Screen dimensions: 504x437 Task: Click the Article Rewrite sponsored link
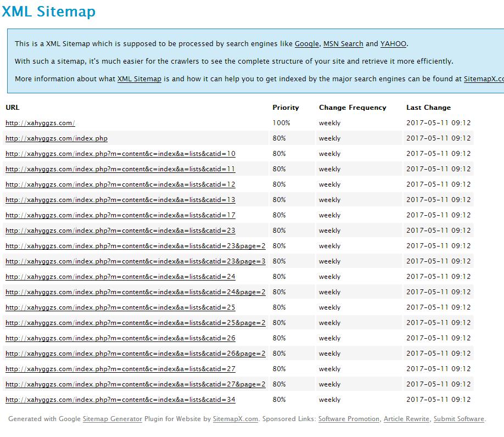click(406, 419)
